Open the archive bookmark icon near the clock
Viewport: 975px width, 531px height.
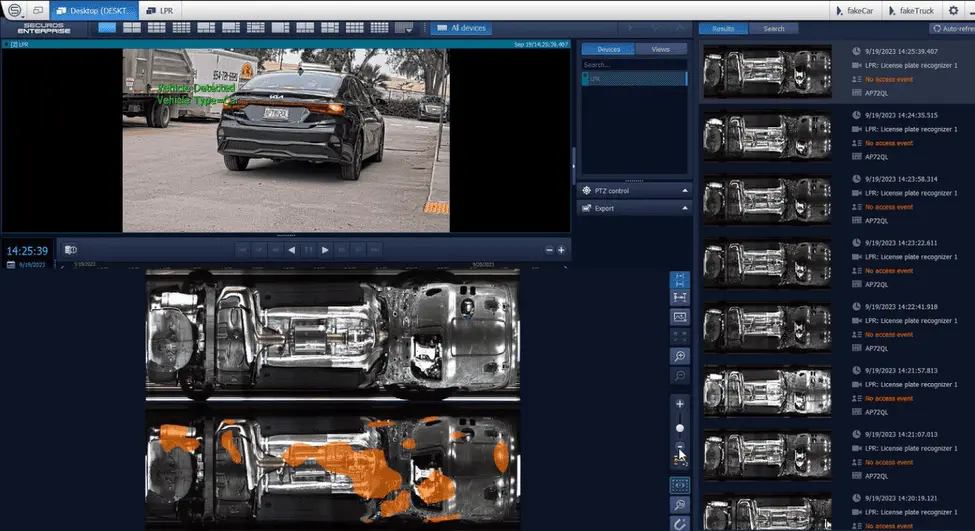coord(71,250)
